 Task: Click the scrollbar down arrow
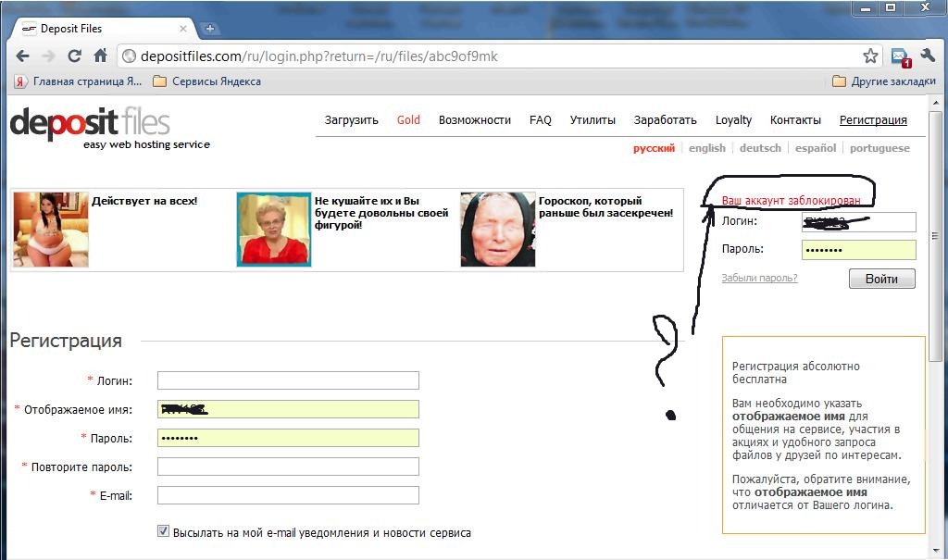pos(935,551)
